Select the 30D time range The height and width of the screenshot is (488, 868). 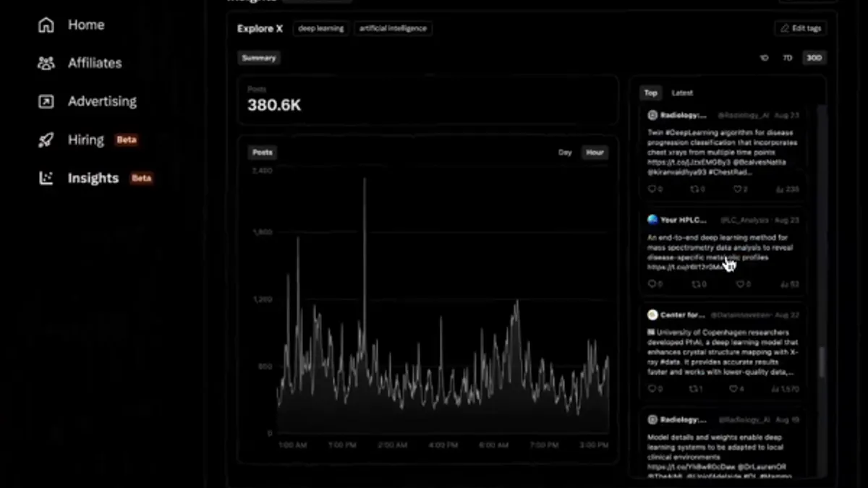[x=814, y=58]
